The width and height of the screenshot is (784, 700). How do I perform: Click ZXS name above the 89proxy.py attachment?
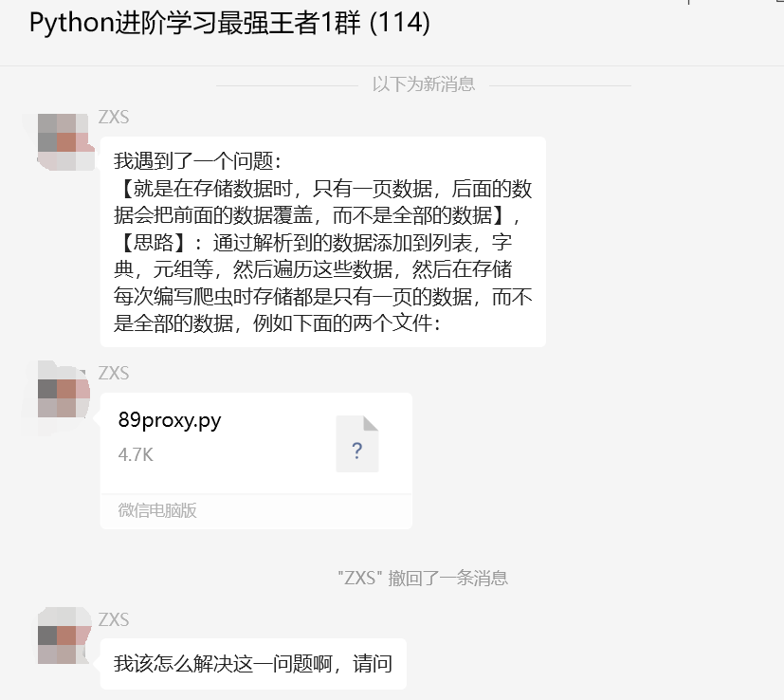point(114,374)
